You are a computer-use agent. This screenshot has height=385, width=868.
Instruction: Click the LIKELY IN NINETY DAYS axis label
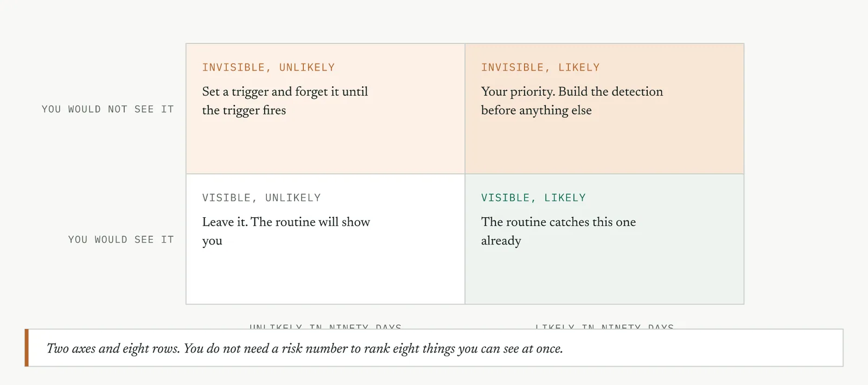(604, 326)
